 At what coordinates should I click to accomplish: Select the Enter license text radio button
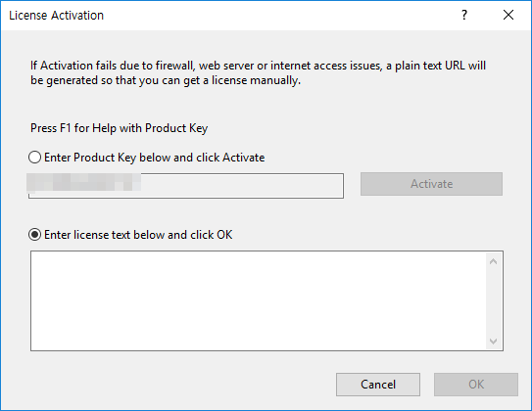click(34, 235)
